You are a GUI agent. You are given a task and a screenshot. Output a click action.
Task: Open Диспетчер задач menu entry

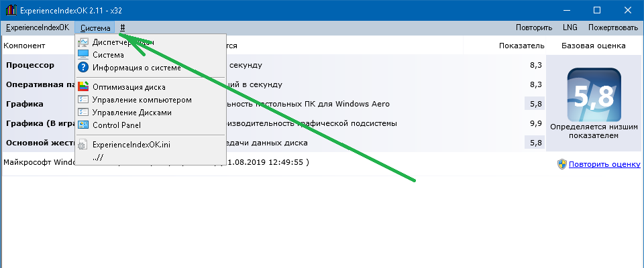[150, 42]
